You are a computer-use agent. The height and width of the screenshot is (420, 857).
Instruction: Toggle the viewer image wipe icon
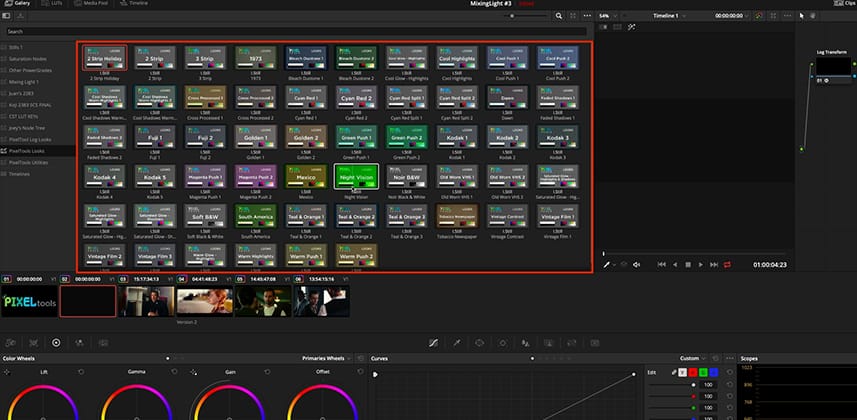coord(603,27)
